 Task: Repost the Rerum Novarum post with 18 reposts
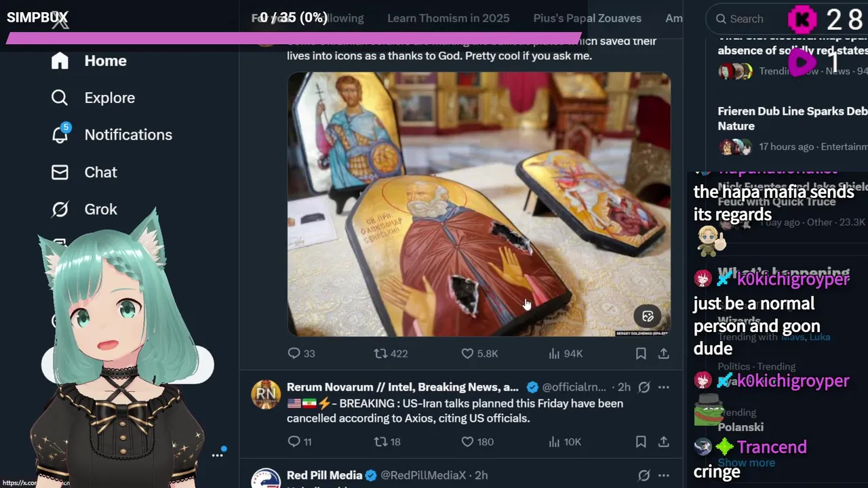click(x=387, y=442)
